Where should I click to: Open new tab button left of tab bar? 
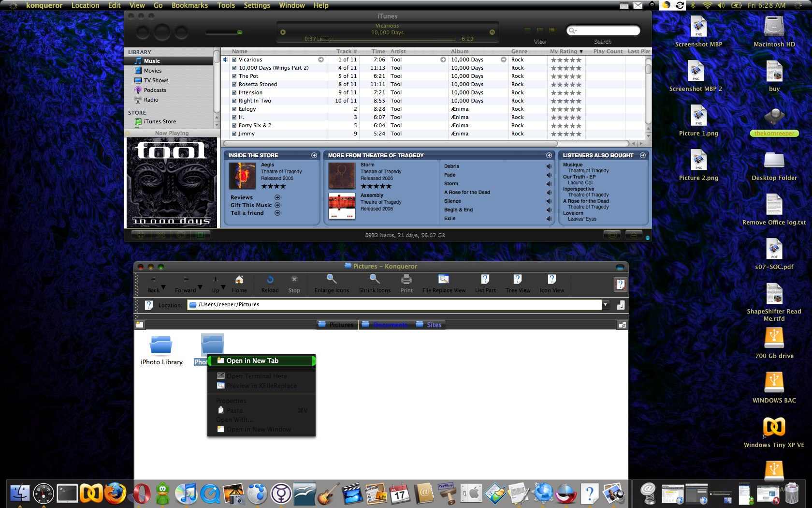[x=140, y=325]
